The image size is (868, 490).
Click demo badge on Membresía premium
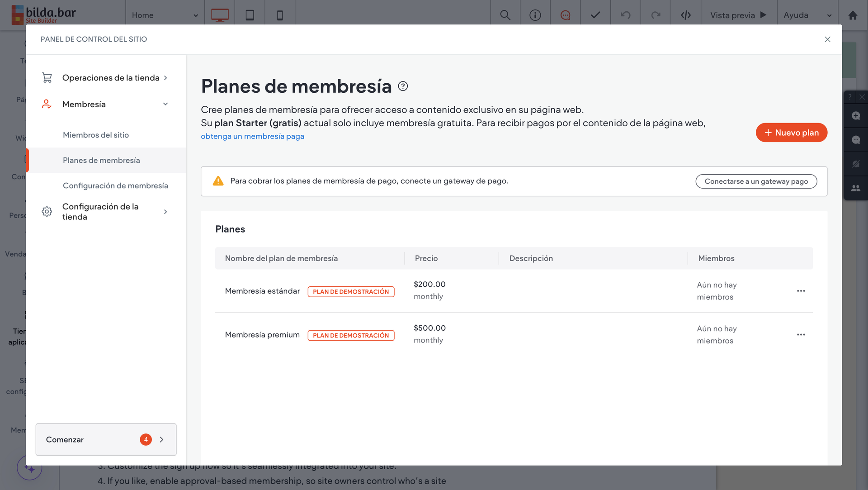(351, 335)
